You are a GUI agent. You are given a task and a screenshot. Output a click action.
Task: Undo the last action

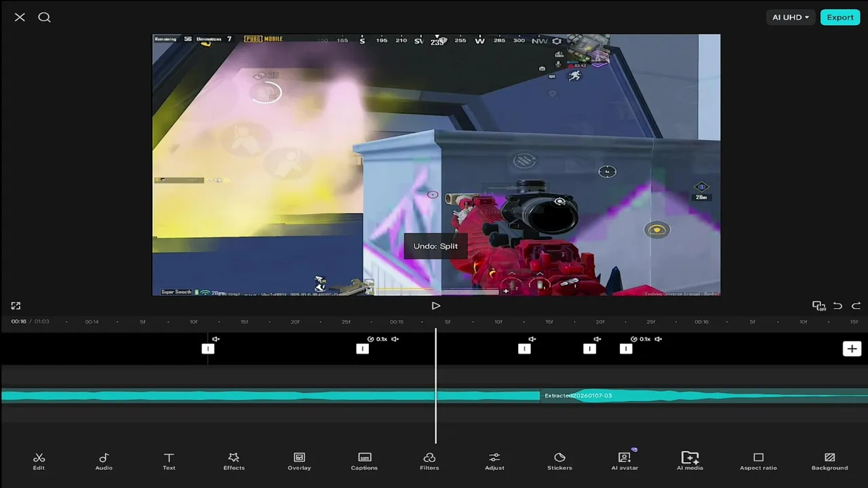click(x=837, y=306)
